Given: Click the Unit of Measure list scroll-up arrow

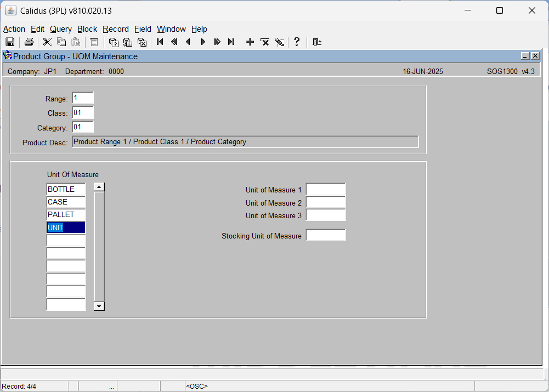Looking at the screenshot, I should pos(99,188).
